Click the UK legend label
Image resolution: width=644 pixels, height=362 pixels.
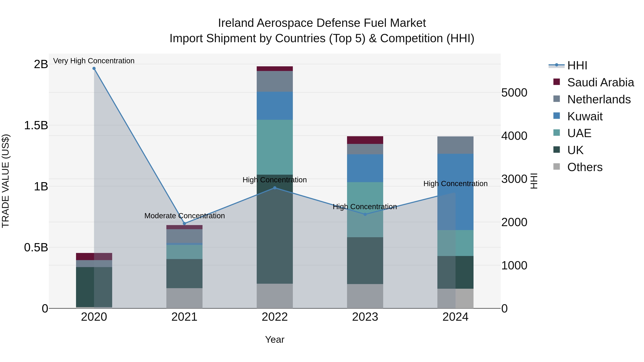[x=575, y=150]
